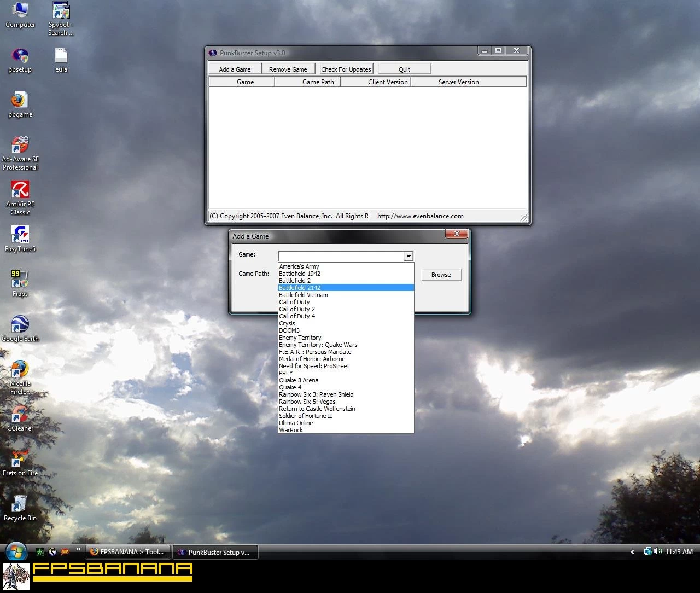Pick Return to Castle Wolfenstein entry
The width and height of the screenshot is (700, 593).
[x=346, y=409]
